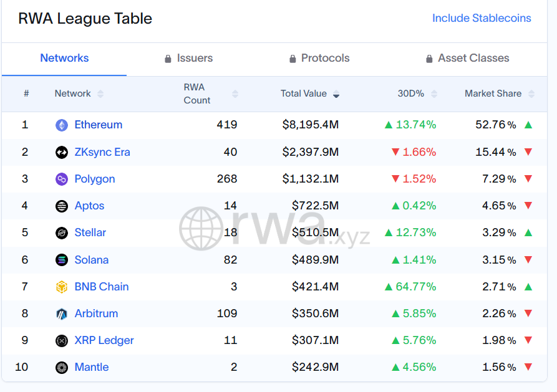Click the Aptos logo icon
The height and width of the screenshot is (392, 557).
pyautogui.click(x=62, y=206)
